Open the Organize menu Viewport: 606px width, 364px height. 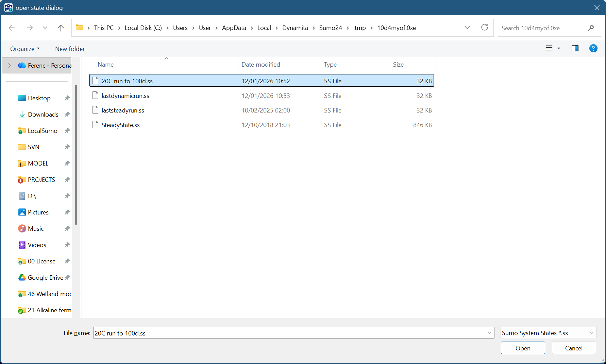click(25, 49)
